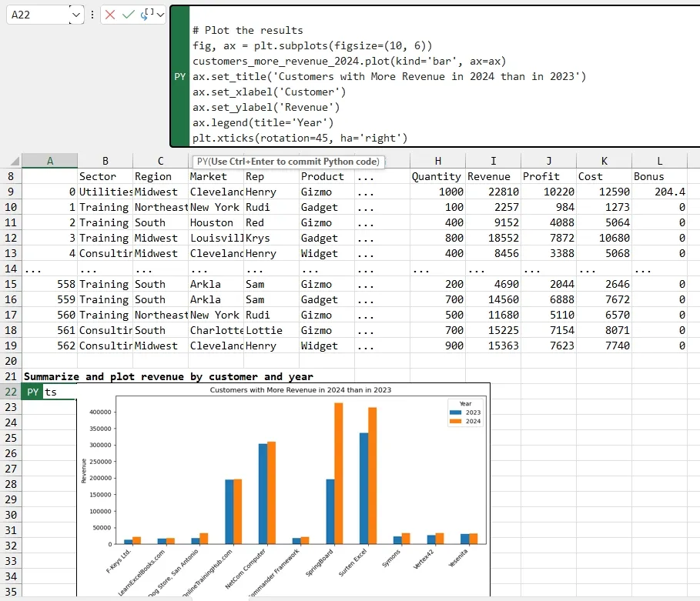Open the Python output mode dropdown chevron
Viewport: 700px width, 601px height.
(x=160, y=15)
